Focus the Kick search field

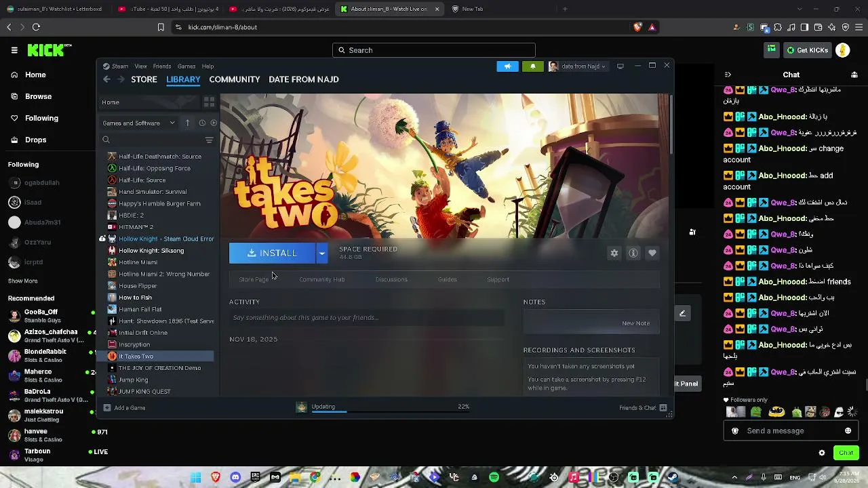434,50
